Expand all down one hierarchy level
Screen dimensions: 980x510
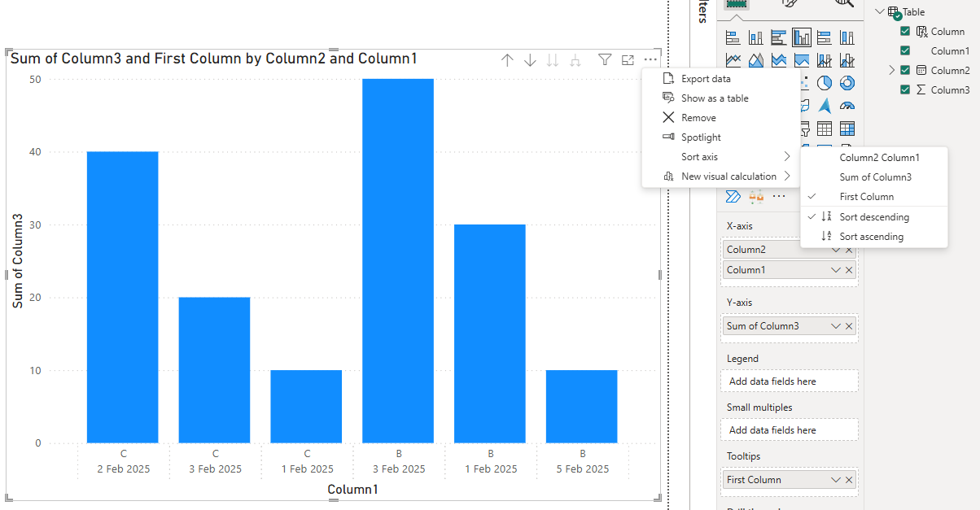coord(575,60)
